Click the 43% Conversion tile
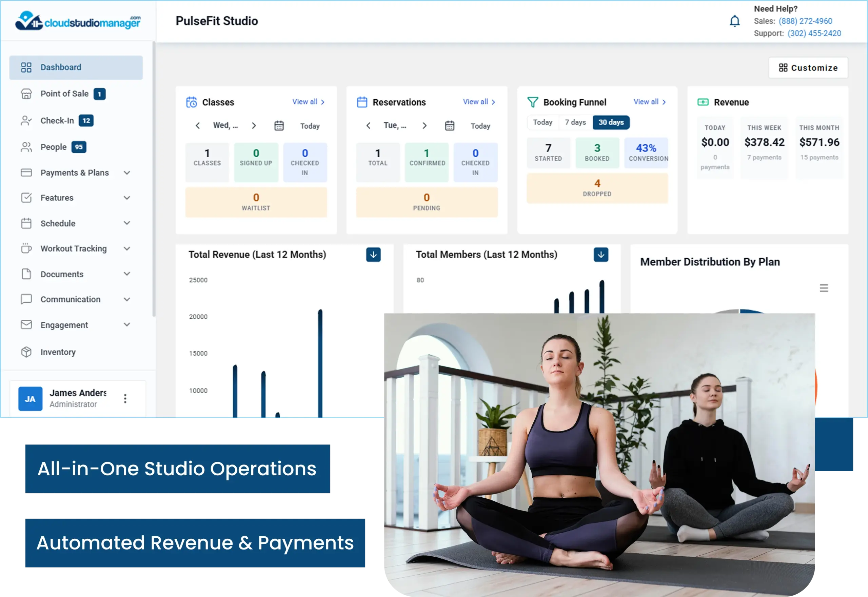The width and height of the screenshot is (868, 597). point(646,153)
